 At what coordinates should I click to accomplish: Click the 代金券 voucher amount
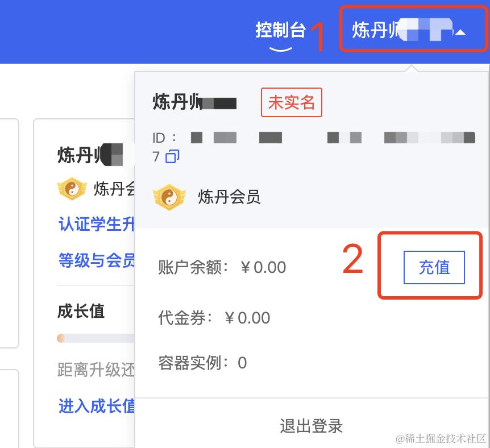[247, 318]
